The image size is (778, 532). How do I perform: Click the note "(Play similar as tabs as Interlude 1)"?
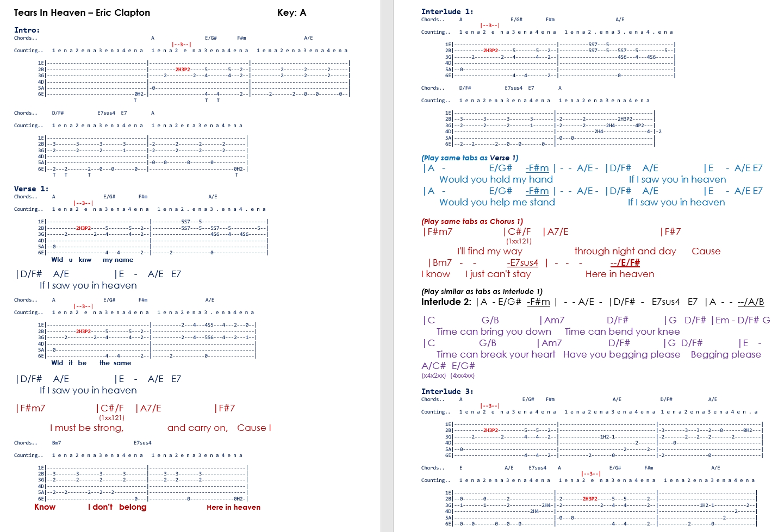482,291
